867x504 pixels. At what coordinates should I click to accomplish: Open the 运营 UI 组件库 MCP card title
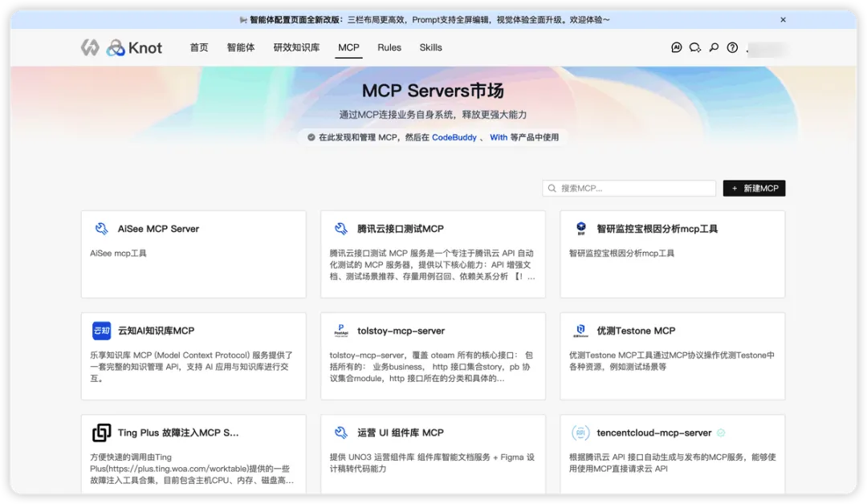401,433
